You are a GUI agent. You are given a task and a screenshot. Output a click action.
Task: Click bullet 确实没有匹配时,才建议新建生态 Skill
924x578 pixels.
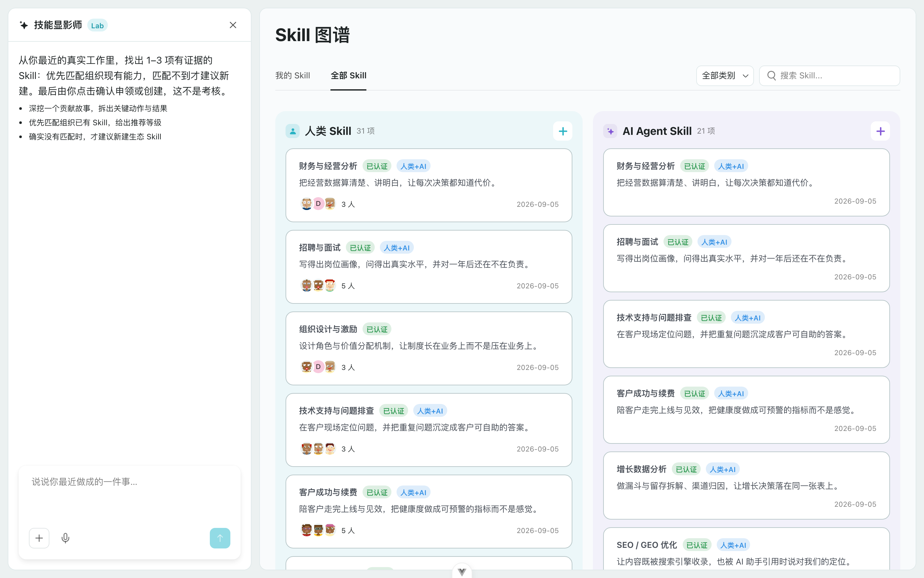(x=95, y=137)
